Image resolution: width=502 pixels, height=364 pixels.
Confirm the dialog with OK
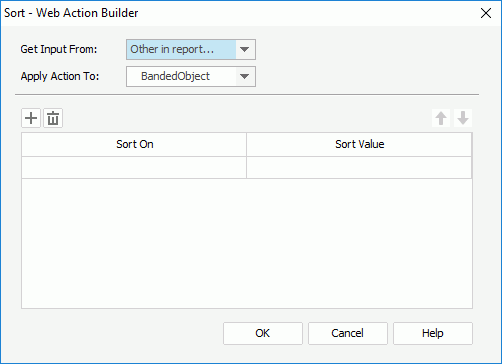[x=263, y=333]
